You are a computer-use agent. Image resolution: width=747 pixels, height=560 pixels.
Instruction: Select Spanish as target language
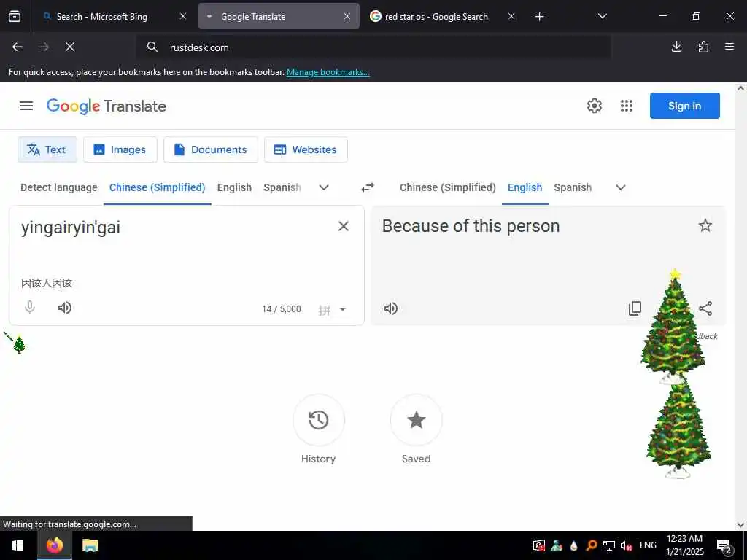(x=573, y=187)
